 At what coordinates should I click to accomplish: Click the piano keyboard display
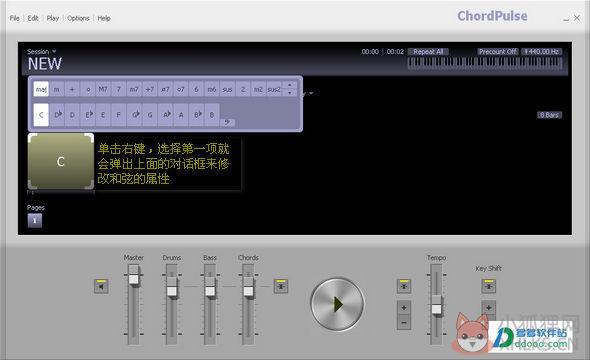point(485,63)
